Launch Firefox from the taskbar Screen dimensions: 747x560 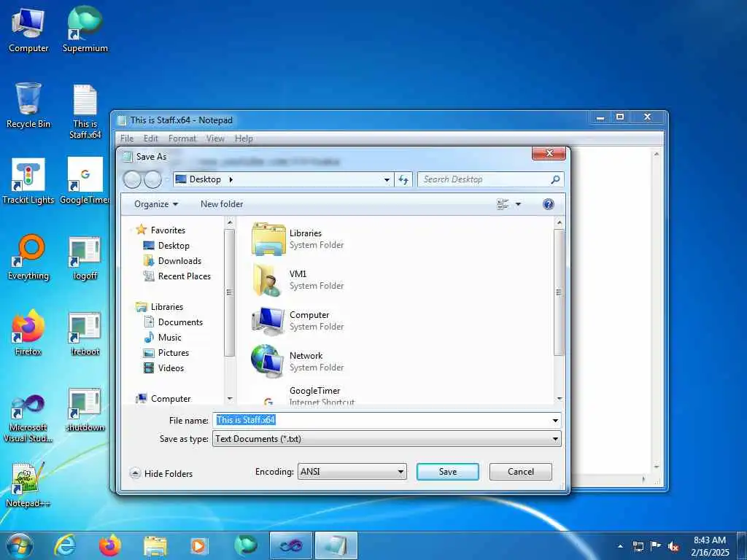[110, 545]
